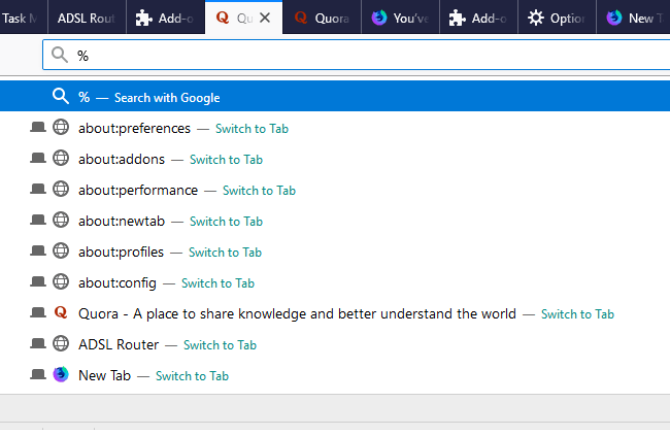This screenshot has height=430, width=670.
Task: Close the active Quora tab
Action: (265, 18)
